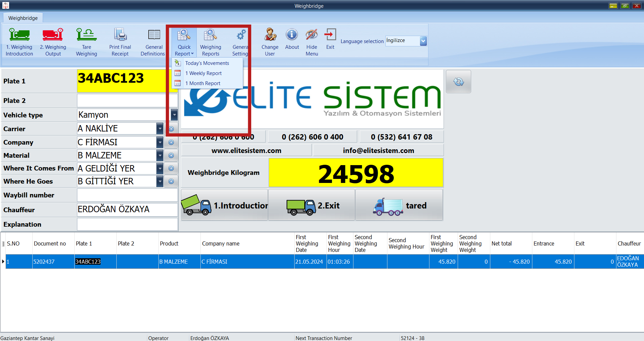
Task: Open the Weighing Reports icon
Action: click(x=211, y=35)
